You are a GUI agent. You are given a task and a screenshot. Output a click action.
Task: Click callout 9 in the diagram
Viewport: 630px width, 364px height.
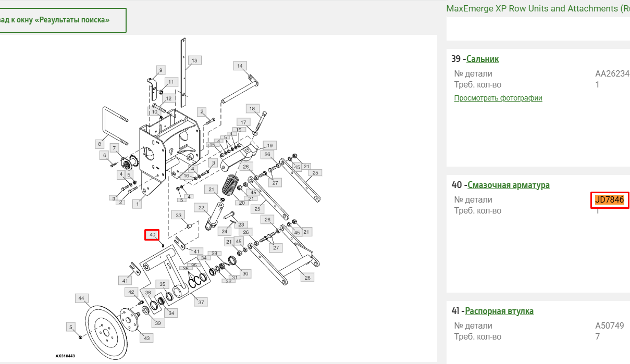pyautogui.click(x=160, y=70)
